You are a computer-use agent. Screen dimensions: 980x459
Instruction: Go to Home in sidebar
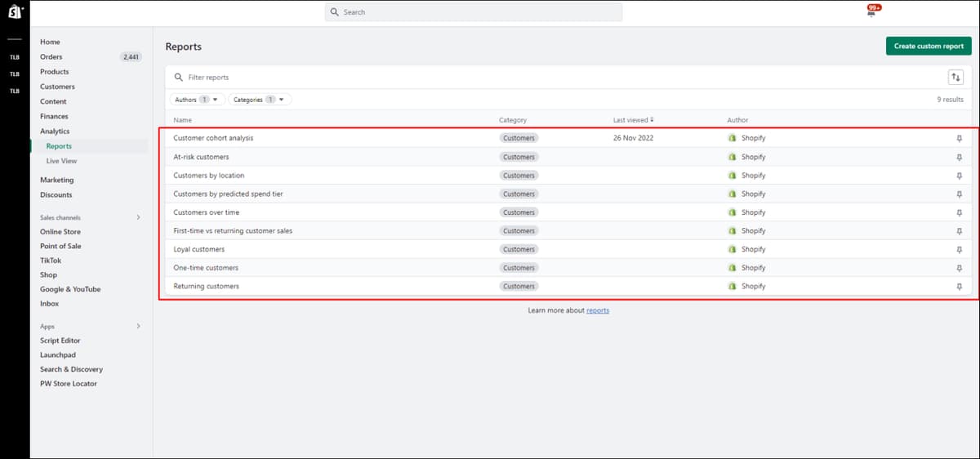pyautogui.click(x=50, y=42)
